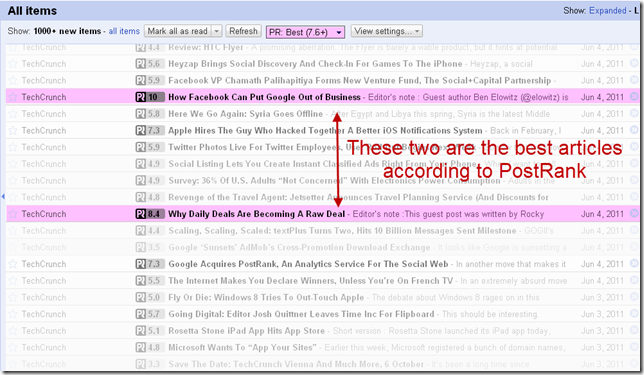The height and width of the screenshot is (375, 644).
Task: Click TechCrunch source on the Facebook Google row
Action: coord(44,97)
